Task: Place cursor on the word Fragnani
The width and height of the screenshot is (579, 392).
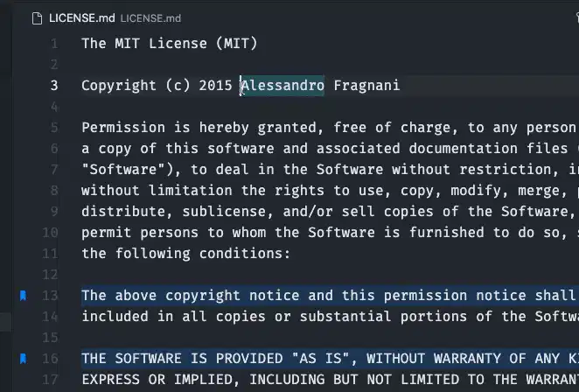Action: click(366, 86)
